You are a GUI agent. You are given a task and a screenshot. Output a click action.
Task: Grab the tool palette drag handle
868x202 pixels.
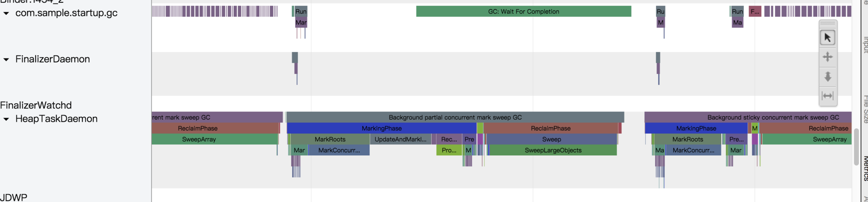point(827,24)
